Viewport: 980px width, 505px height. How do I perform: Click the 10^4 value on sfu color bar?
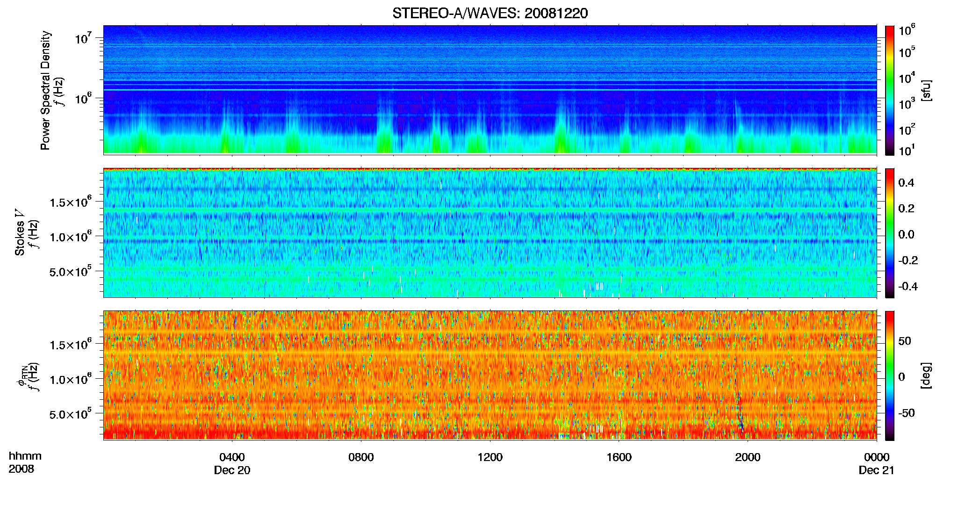click(907, 78)
